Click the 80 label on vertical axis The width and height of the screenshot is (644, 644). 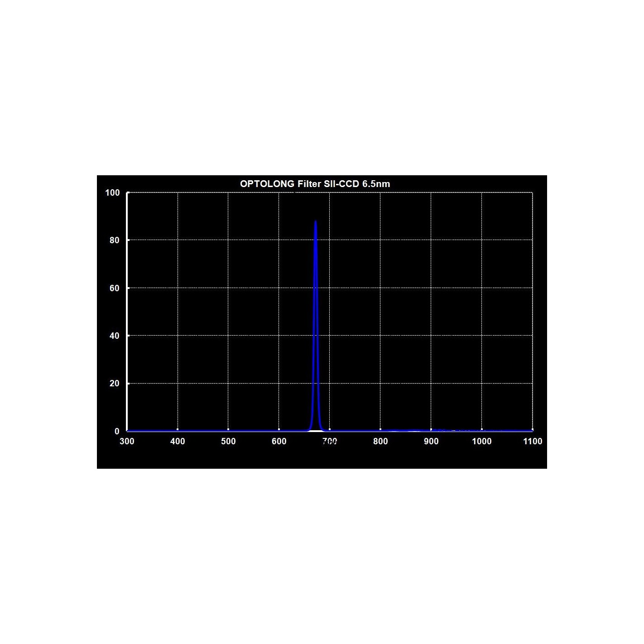(x=114, y=240)
